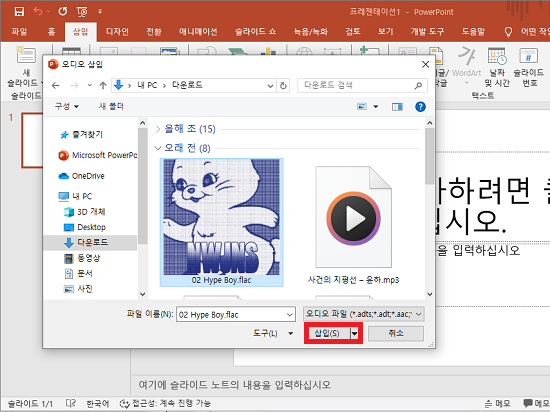This screenshot has width=550, height=412.
Task: Expand the 올해 초 (15) group
Action: [157, 129]
